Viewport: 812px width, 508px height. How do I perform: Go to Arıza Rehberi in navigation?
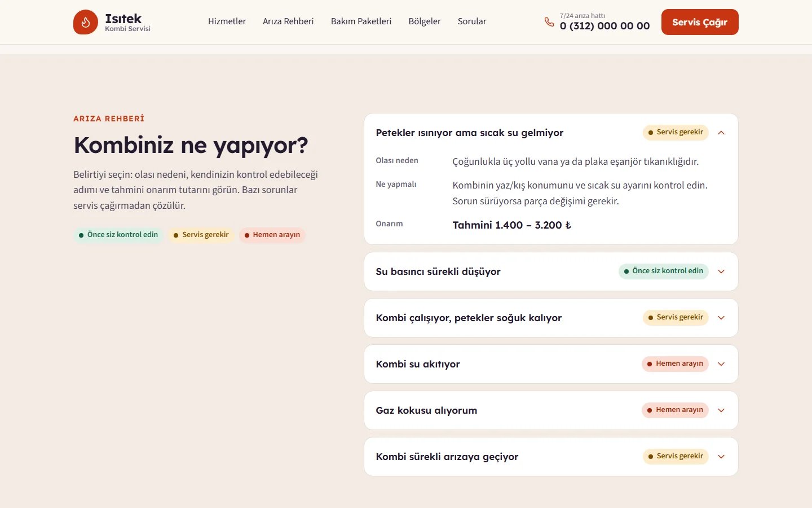coord(288,21)
